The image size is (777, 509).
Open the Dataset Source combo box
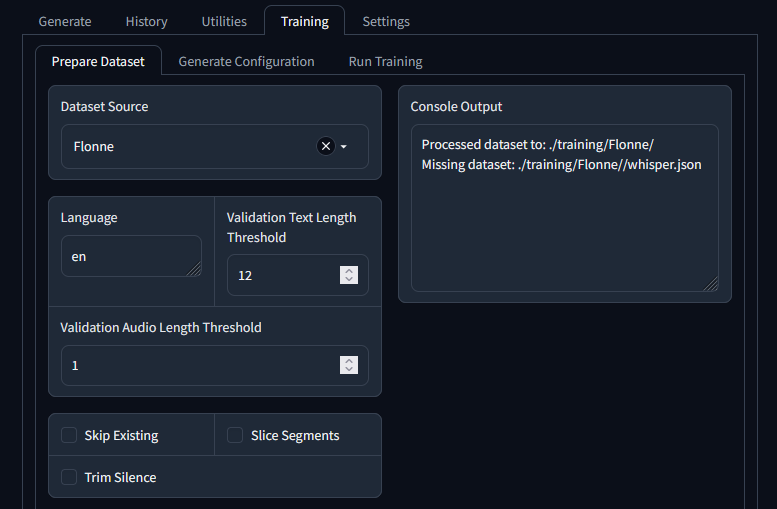pos(215,147)
